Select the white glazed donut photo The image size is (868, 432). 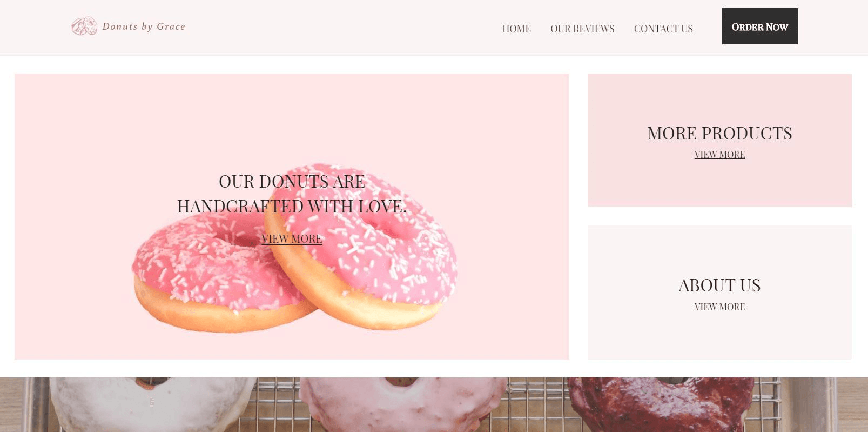point(153,404)
